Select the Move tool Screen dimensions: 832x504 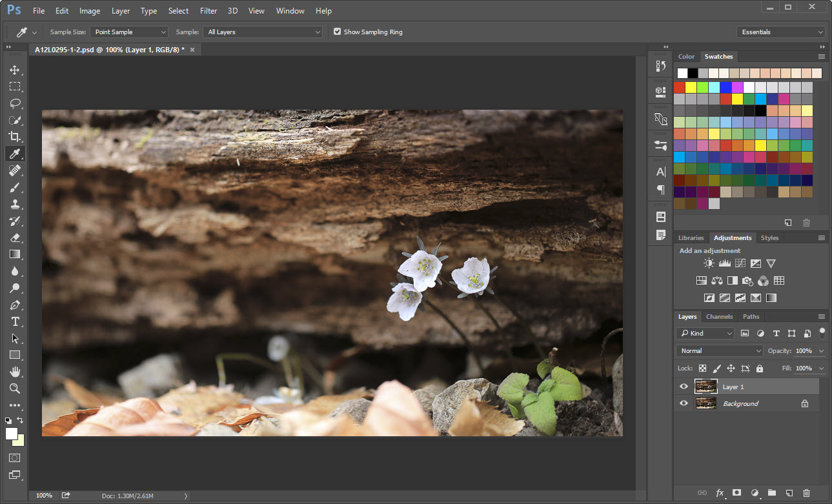pyautogui.click(x=14, y=70)
